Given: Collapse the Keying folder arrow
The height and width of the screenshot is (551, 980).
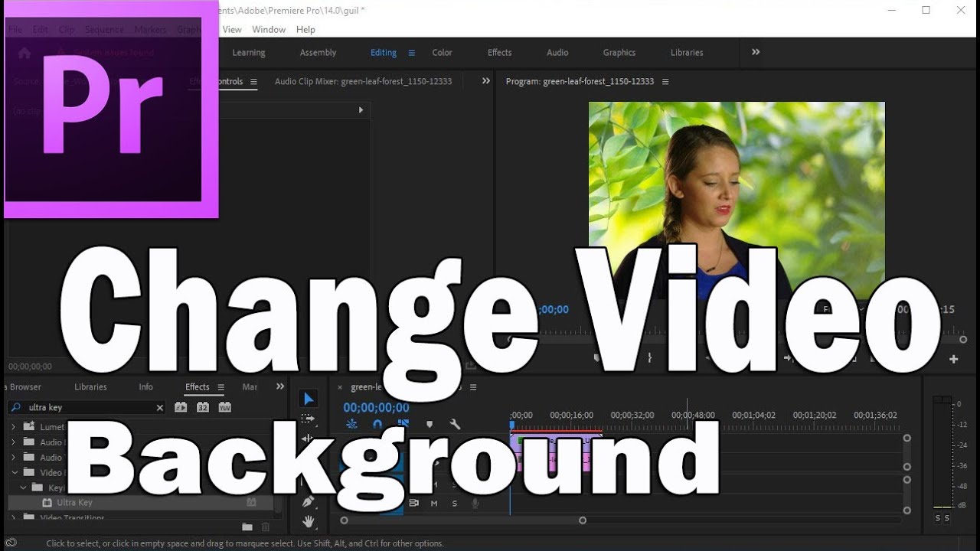Looking at the screenshot, I should coord(23,487).
